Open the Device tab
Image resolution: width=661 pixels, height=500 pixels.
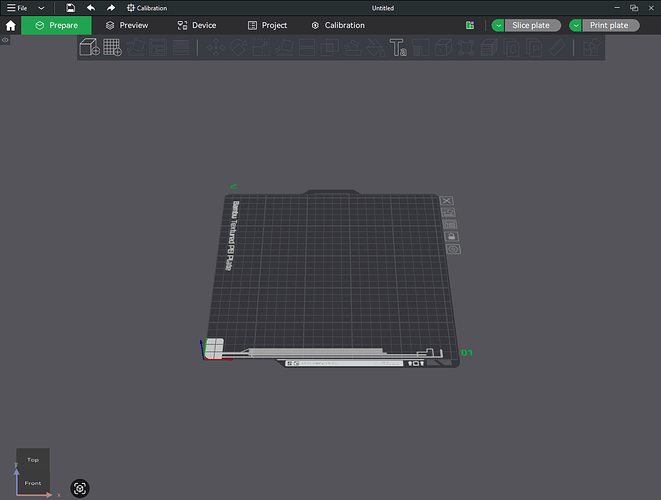[x=196, y=25]
